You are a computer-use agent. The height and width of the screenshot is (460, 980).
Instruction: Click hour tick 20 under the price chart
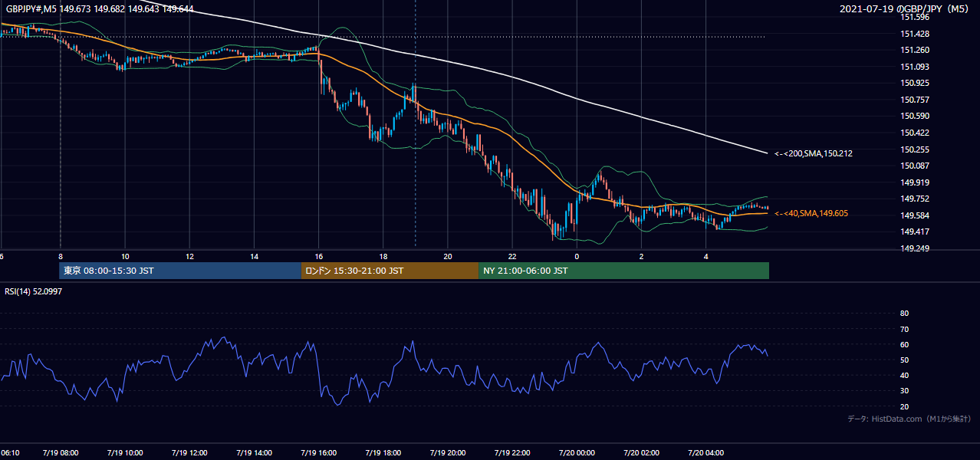(x=448, y=256)
